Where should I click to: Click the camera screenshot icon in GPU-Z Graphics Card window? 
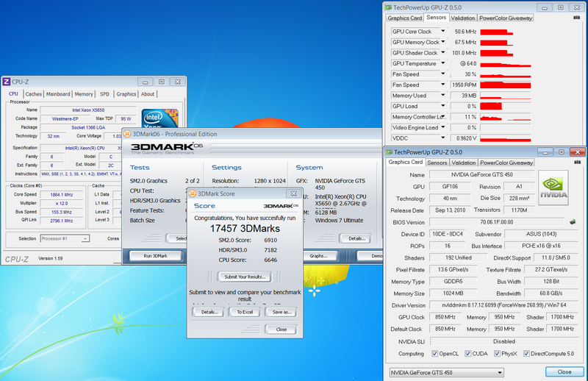(x=578, y=162)
